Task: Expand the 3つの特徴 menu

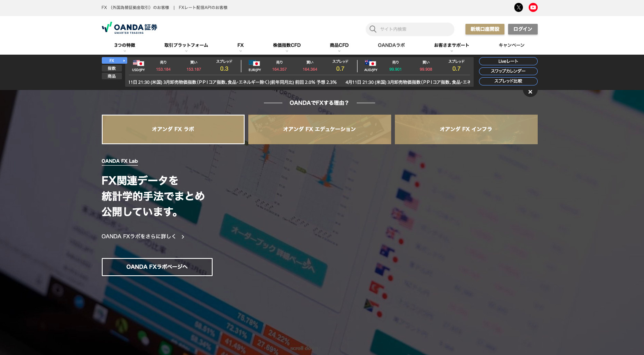Action: tap(125, 45)
